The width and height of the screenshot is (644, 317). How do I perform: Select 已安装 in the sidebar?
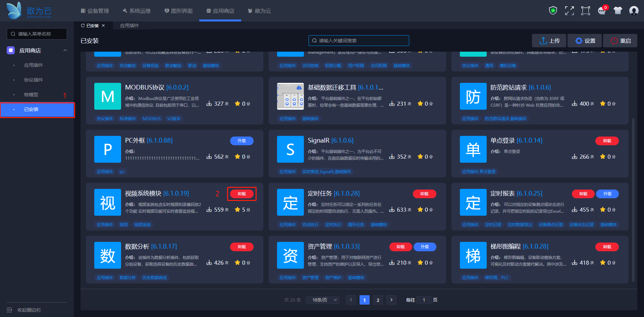(x=37, y=109)
